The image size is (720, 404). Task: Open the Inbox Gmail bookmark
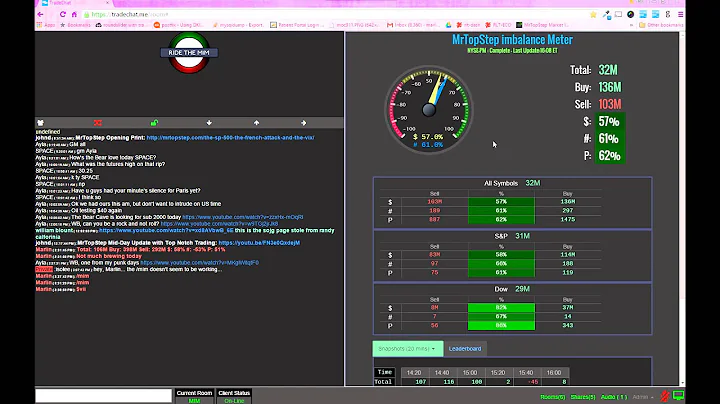(x=413, y=25)
